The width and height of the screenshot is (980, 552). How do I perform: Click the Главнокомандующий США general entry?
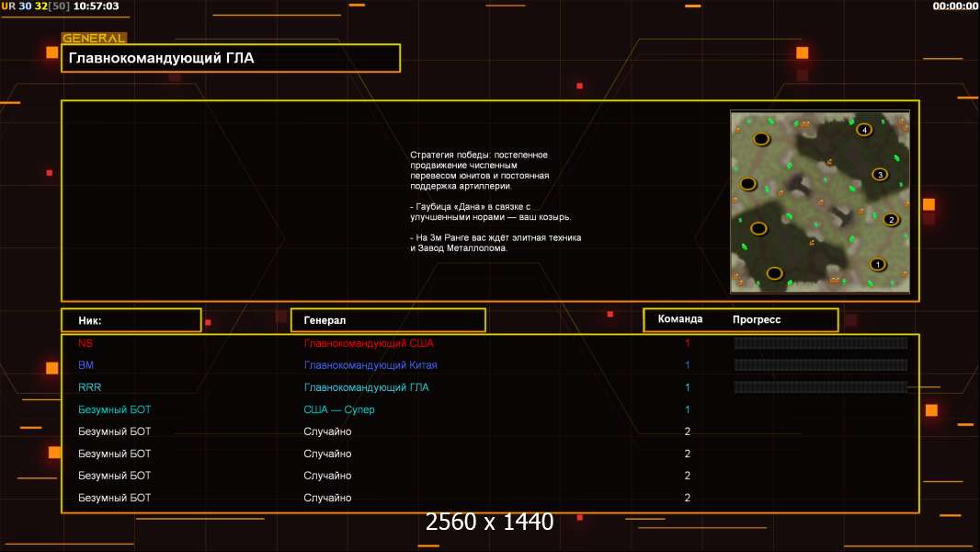tap(369, 343)
